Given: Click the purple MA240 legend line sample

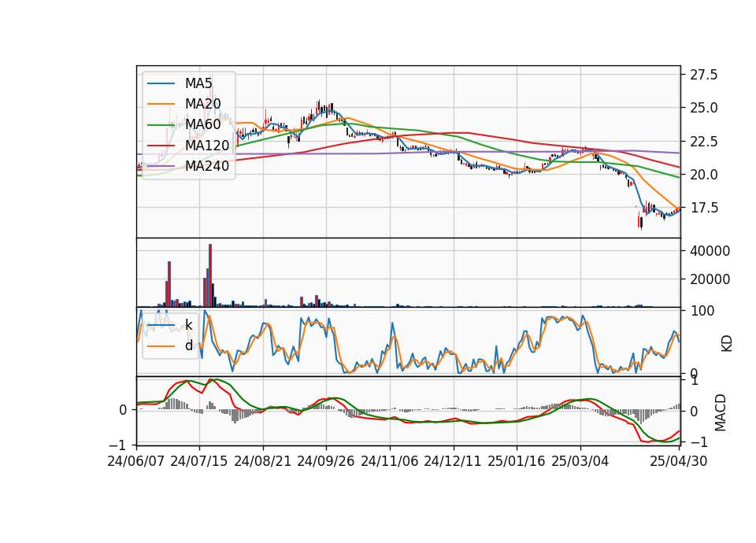Looking at the screenshot, I should 161,166.
